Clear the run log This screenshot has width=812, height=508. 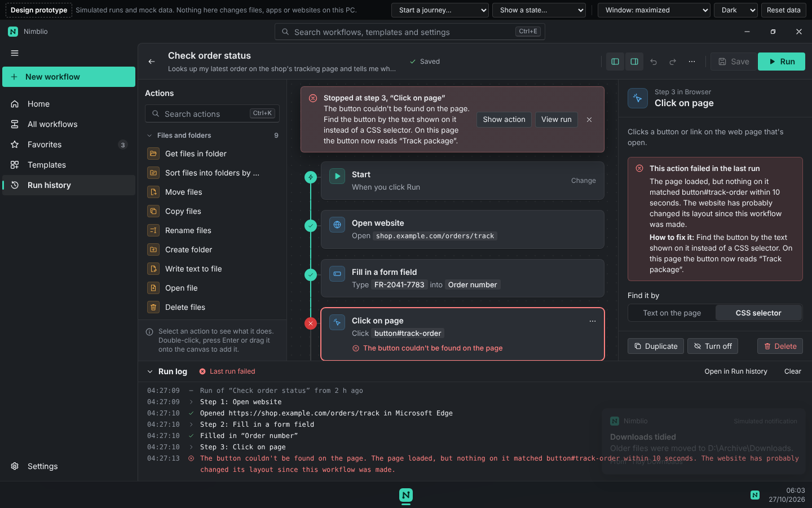pos(792,371)
